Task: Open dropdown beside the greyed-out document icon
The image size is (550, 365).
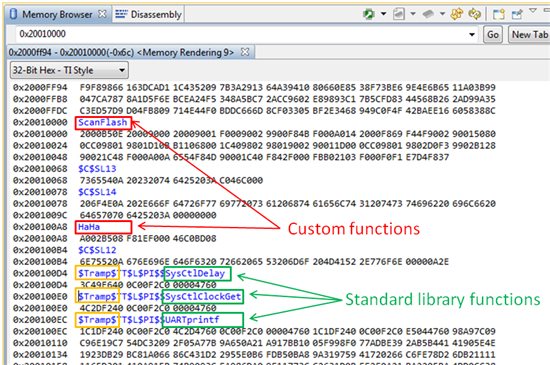Action: tap(413, 14)
